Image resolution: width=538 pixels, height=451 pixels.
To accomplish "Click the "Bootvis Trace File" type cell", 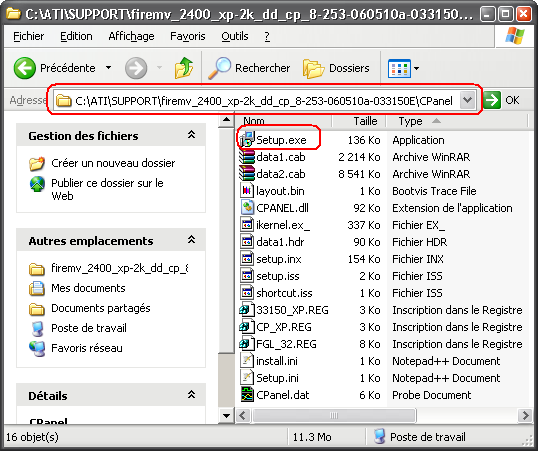I will point(434,191).
